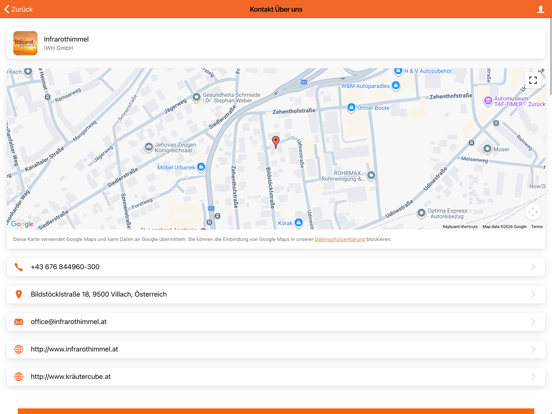Open the Infrarothimmel logo thumbnail
This screenshot has height=414, width=552.
tap(25, 43)
